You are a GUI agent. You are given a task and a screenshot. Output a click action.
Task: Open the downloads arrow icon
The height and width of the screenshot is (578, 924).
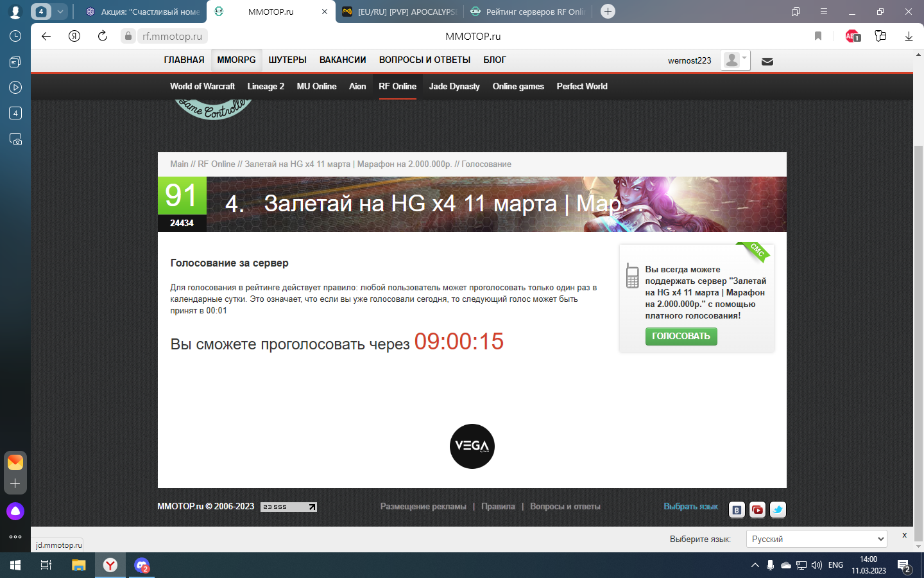click(909, 36)
